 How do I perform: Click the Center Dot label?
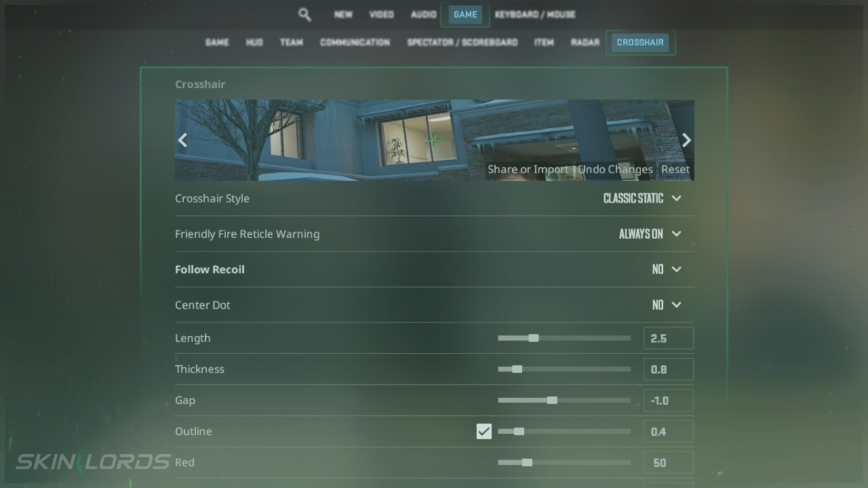pyautogui.click(x=203, y=305)
